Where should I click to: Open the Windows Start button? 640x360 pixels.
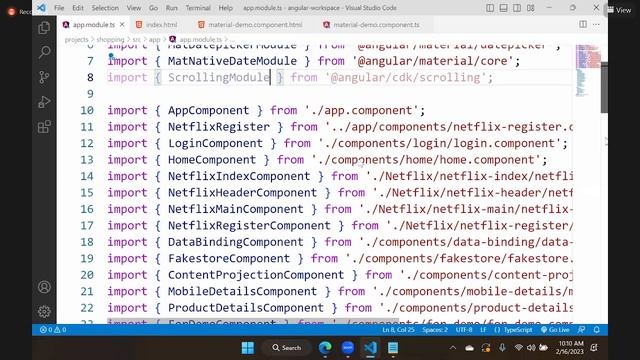(x=248, y=348)
